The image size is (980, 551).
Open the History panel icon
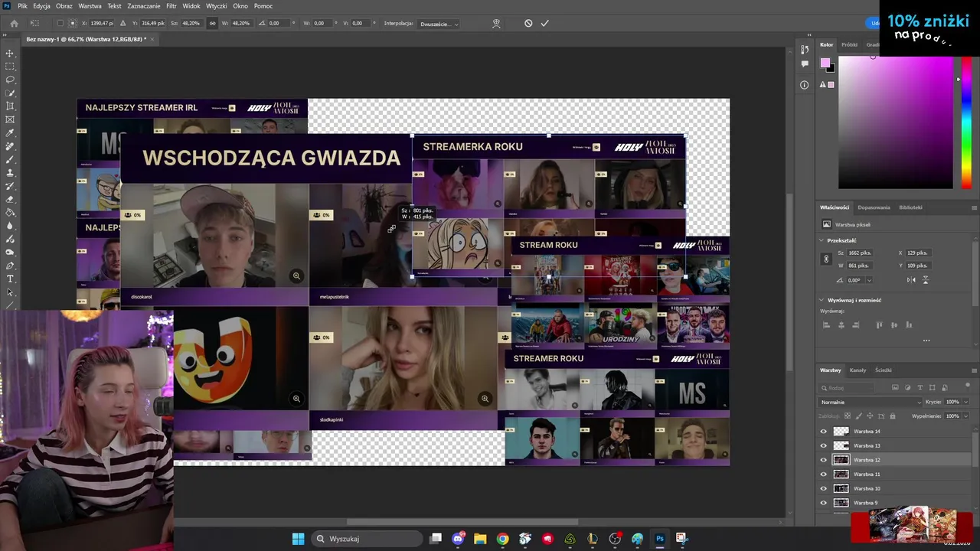coord(804,50)
